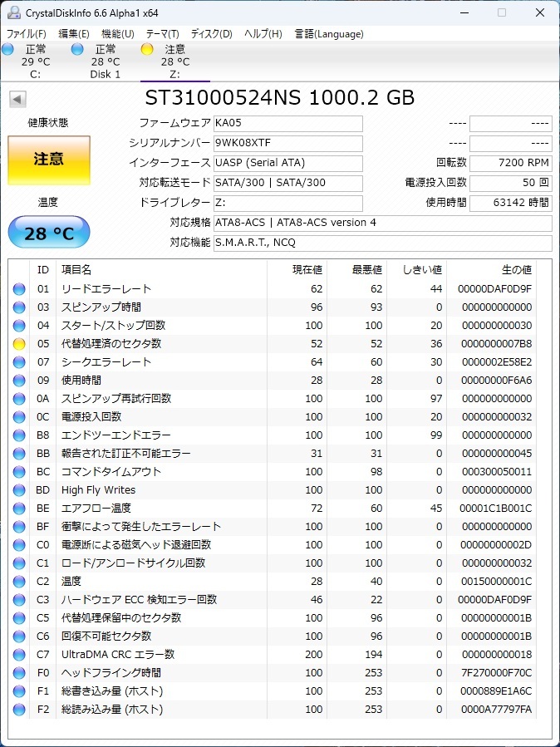Click the status icon for 総書き込み量 (ホスト)
Image resolution: width=560 pixels, height=747 pixels.
[19, 691]
